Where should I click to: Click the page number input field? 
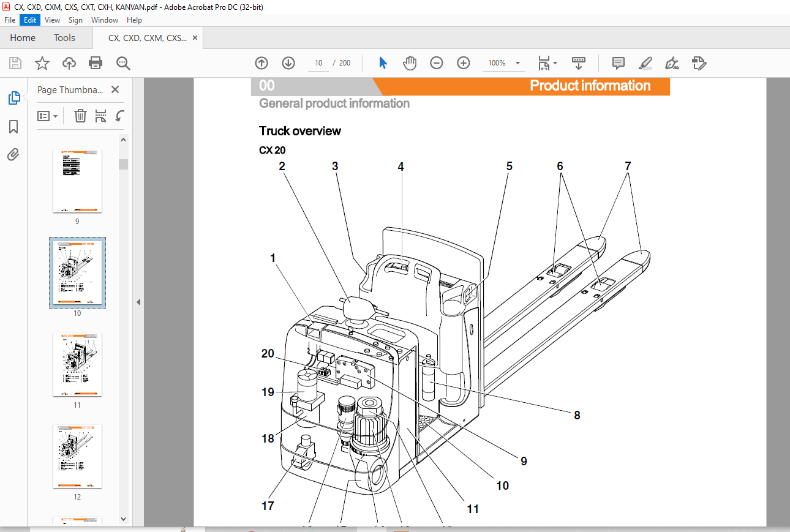pyautogui.click(x=318, y=63)
